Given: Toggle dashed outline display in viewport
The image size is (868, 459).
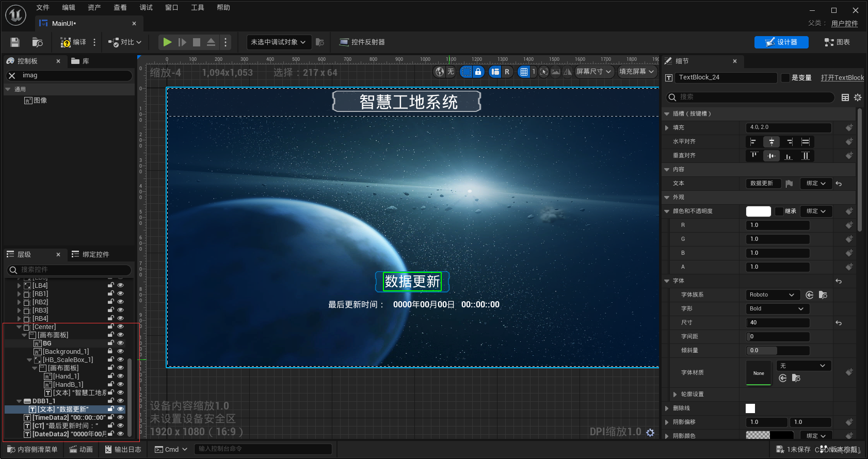Looking at the screenshot, I should (x=467, y=72).
